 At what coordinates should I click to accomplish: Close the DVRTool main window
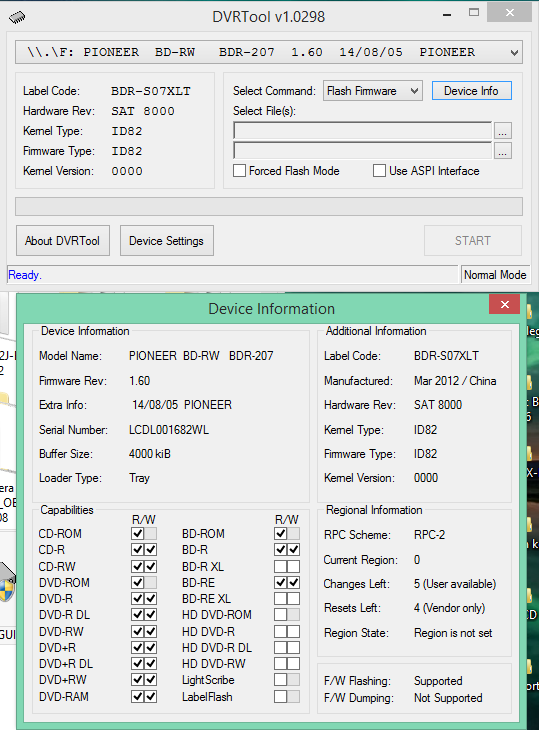click(x=509, y=13)
